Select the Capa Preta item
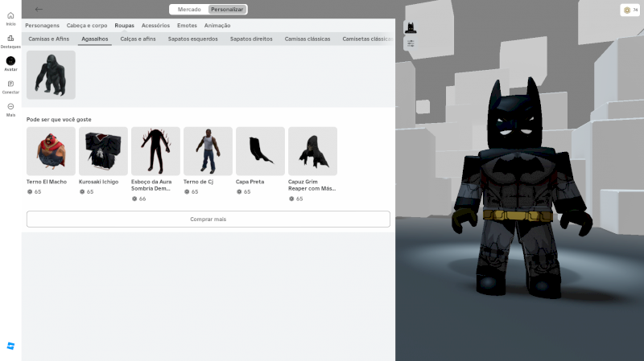This screenshot has width=644, height=361. 260,151
